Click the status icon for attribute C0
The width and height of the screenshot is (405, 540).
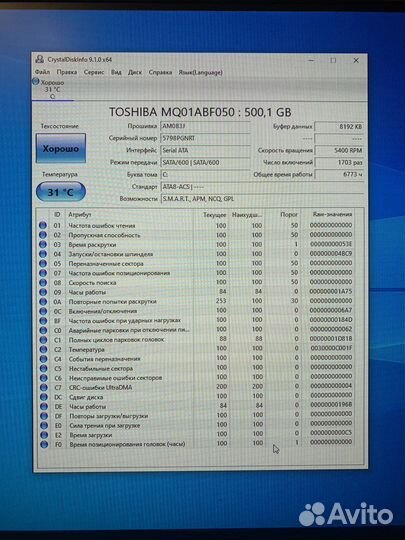click(43, 330)
